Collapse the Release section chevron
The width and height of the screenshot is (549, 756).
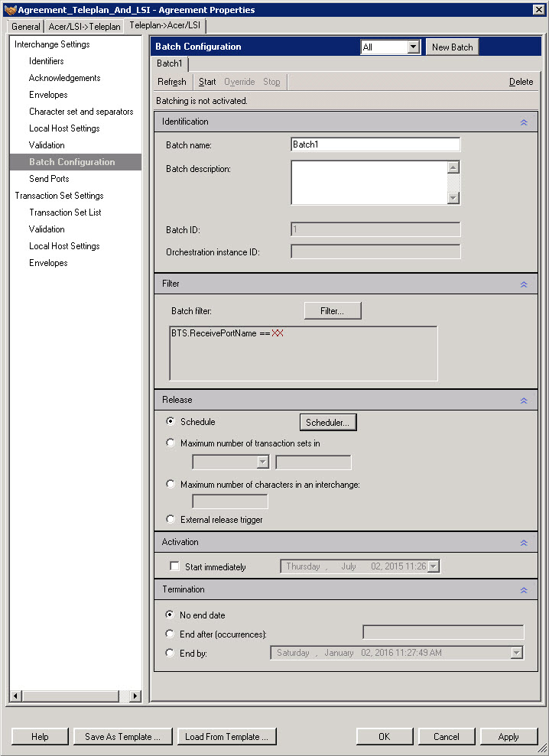524,401
